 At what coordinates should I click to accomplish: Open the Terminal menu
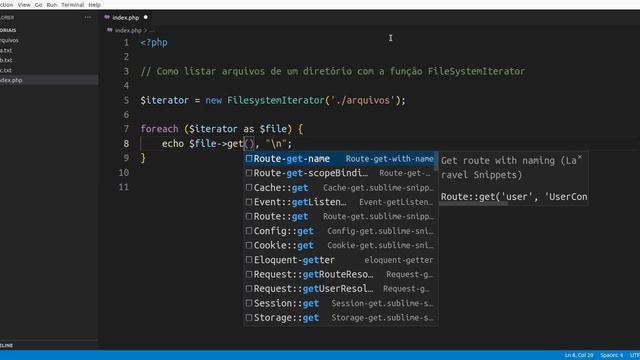point(73,5)
